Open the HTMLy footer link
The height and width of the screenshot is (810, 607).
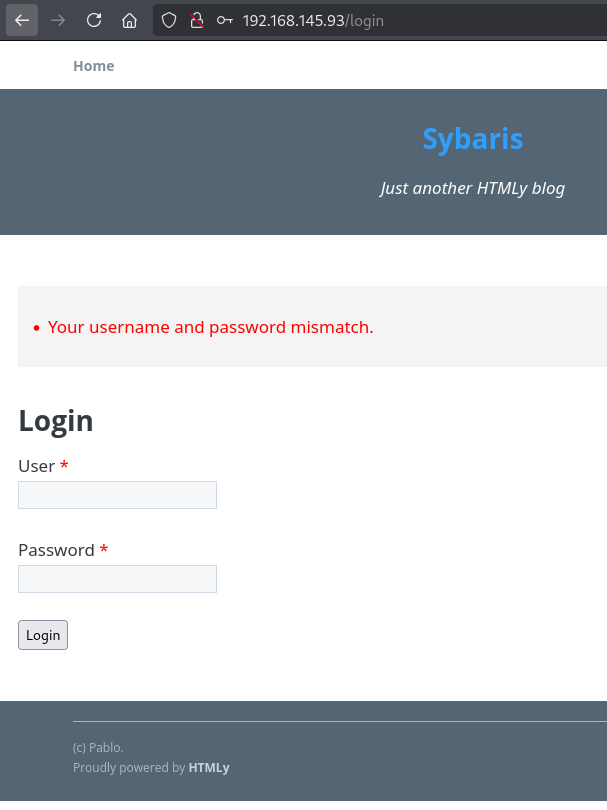(x=209, y=767)
